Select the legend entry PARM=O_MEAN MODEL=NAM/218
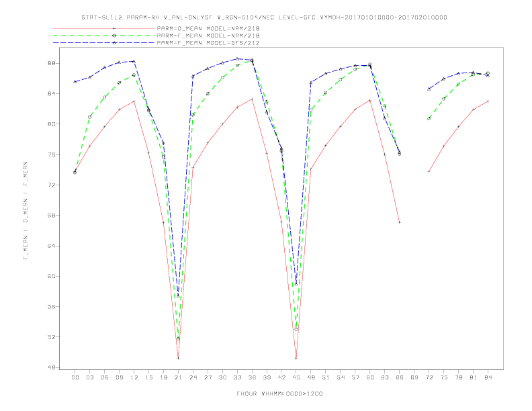532x411 pixels. tap(208, 28)
